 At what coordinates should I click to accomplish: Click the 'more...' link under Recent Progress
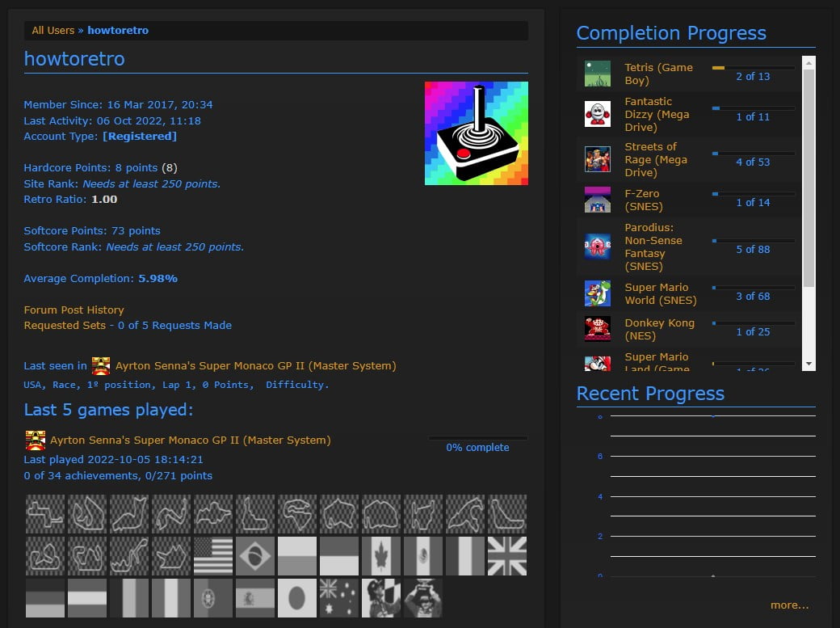(x=790, y=605)
